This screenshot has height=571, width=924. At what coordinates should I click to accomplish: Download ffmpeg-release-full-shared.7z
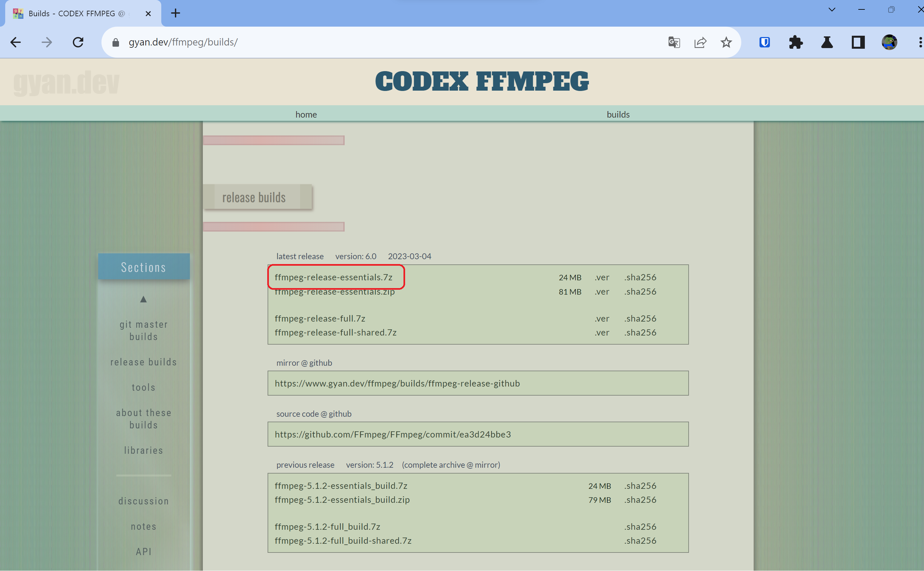point(336,332)
